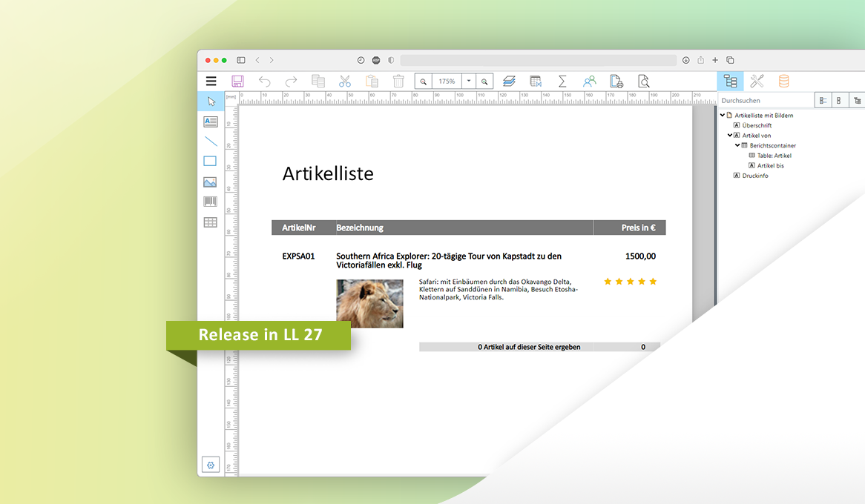
Task: Open the page print setup icon
Action: point(616,82)
